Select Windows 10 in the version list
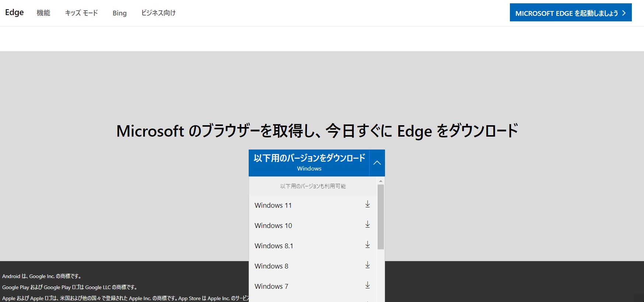Screen dimensions: 644x302 click(313, 226)
